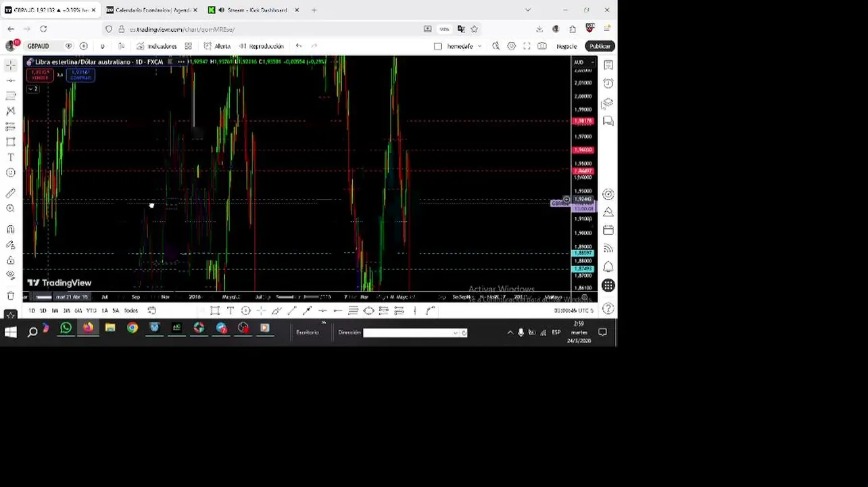Open the watchlist panel icon
The height and width of the screenshot is (487, 868).
click(x=608, y=65)
